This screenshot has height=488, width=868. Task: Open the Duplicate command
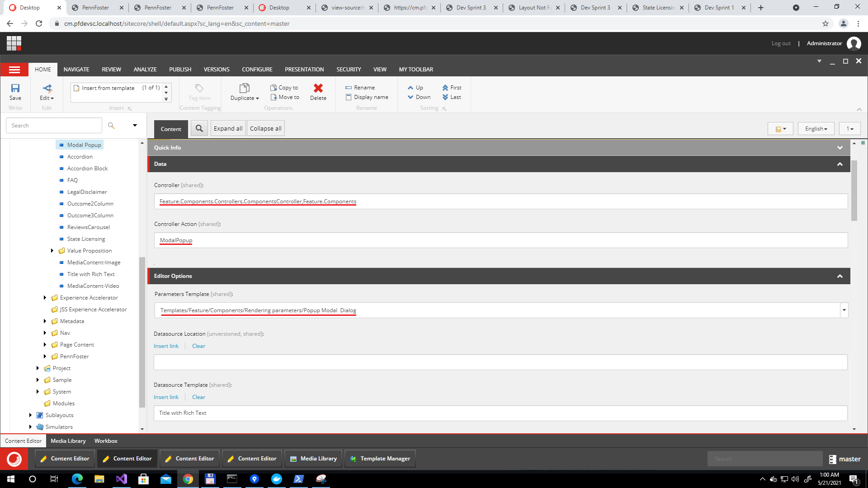245,92
